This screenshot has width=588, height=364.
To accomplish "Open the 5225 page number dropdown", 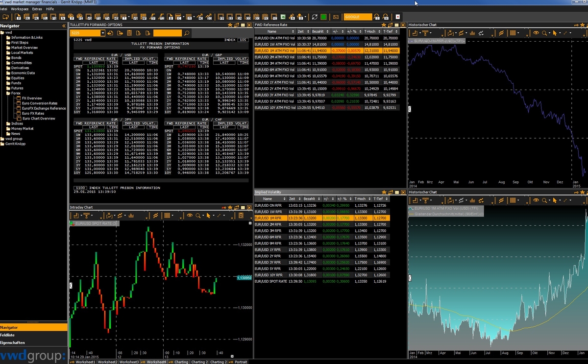I will [102, 33].
